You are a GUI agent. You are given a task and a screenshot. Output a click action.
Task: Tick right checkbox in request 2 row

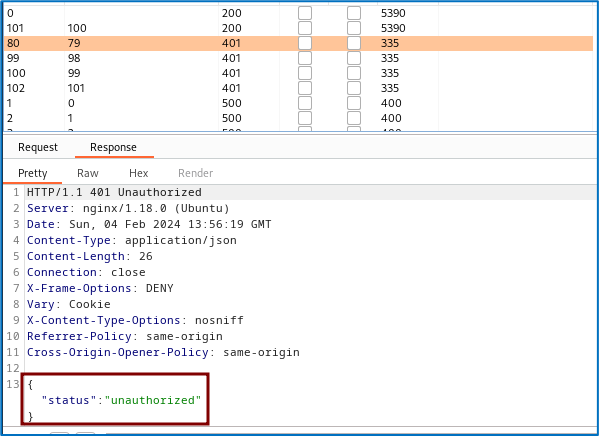[x=354, y=118]
